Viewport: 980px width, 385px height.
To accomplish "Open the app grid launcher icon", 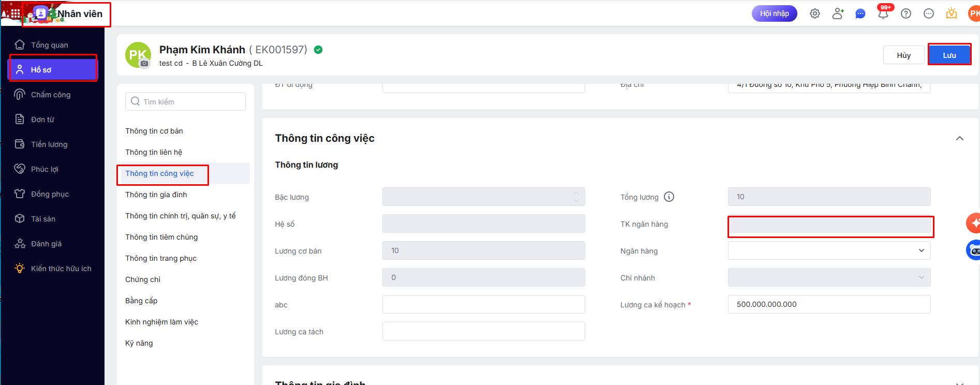I will pos(16,13).
